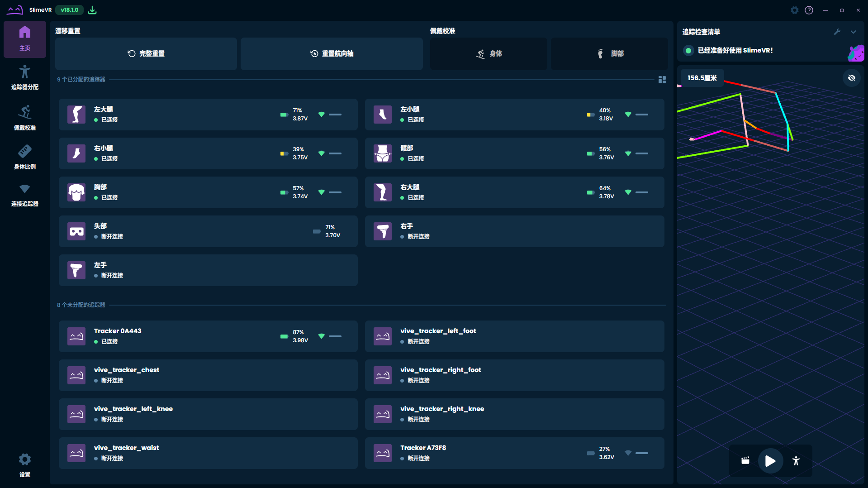The width and height of the screenshot is (868, 488).
Task: Select 连接追踪器 in the sidebar
Action: point(25,195)
